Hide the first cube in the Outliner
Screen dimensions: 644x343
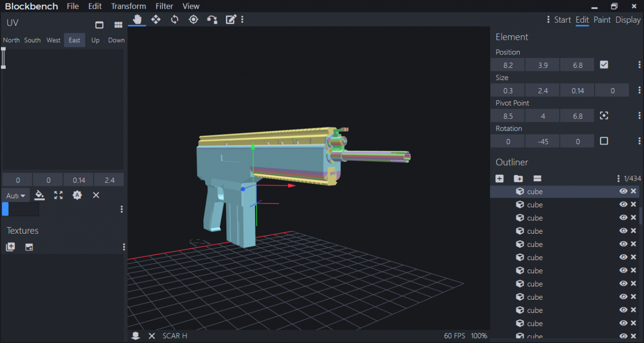[x=623, y=191]
